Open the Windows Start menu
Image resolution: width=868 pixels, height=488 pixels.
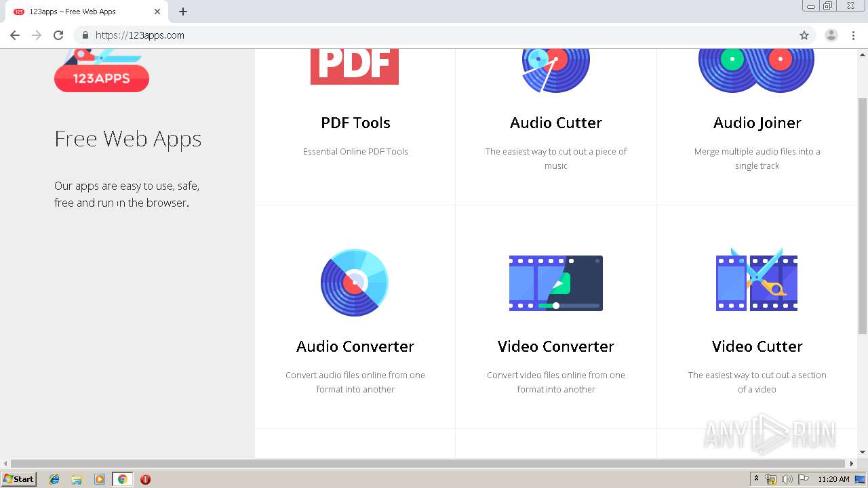point(19,479)
